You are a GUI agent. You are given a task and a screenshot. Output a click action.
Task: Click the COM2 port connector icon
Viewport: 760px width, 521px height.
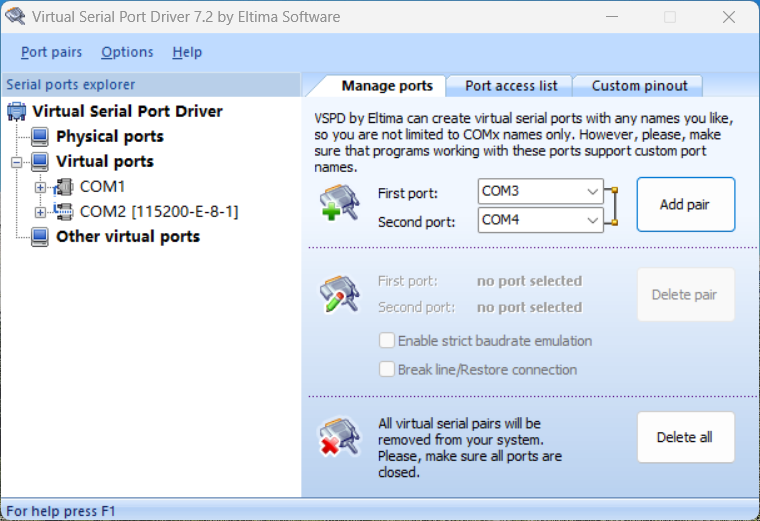(63, 211)
